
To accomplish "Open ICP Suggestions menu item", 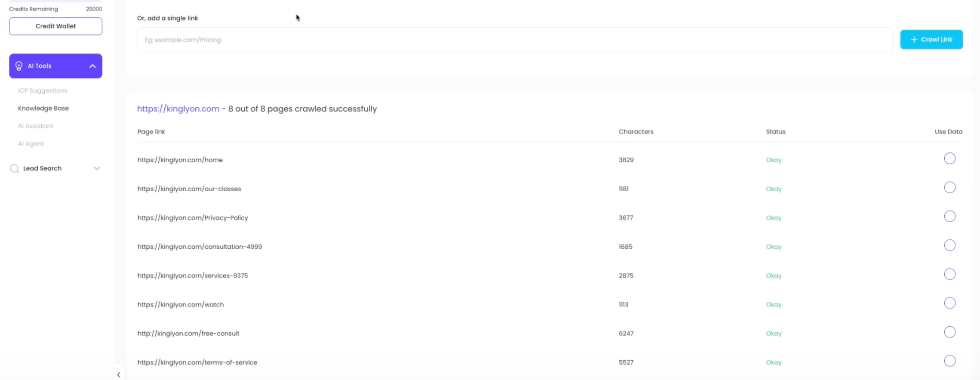I will pos(43,90).
